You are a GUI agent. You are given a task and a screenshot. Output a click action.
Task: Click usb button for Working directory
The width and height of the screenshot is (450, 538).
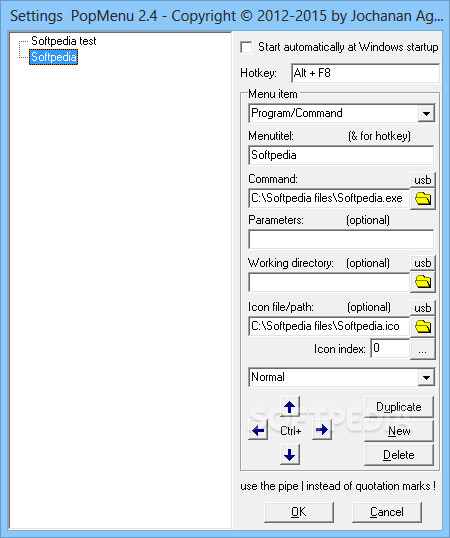423,263
